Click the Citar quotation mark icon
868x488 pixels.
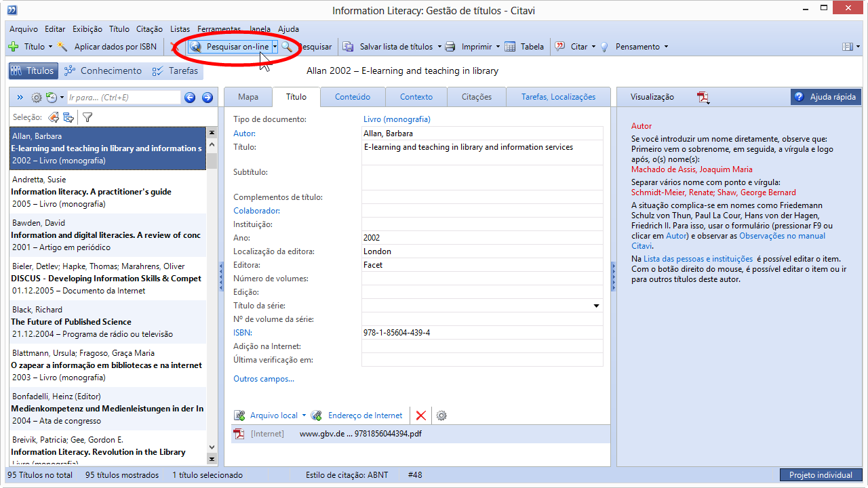click(x=560, y=47)
